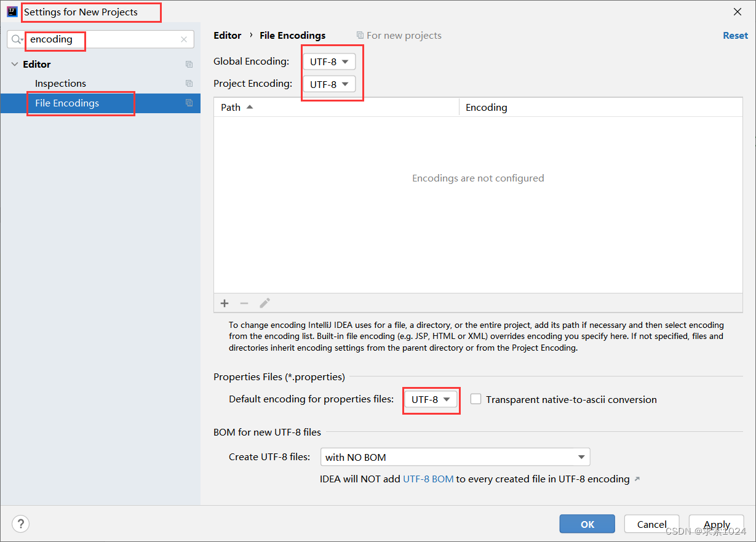Open the Create UTF-8 files dropdown
Screen dimensions: 756x542
pos(455,457)
